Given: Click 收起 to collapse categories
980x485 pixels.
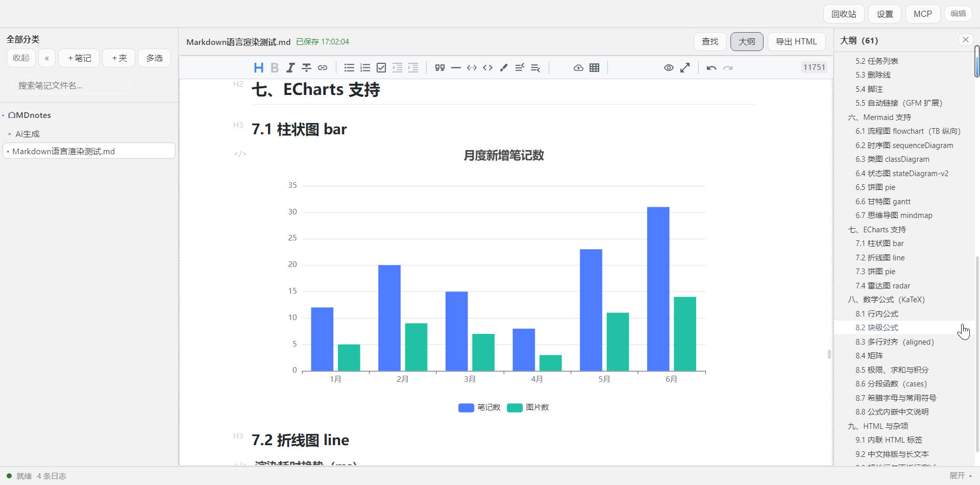Looking at the screenshot, I should coord(21,58).
